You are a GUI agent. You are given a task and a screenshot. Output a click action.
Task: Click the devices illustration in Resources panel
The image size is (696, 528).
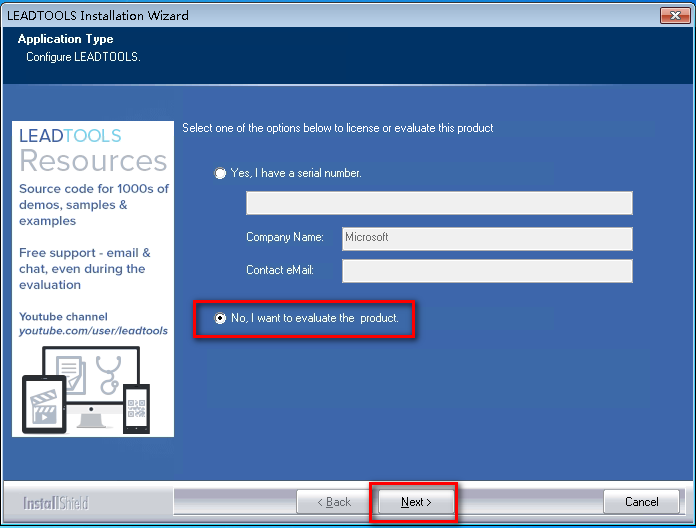[x=86, y=390]
